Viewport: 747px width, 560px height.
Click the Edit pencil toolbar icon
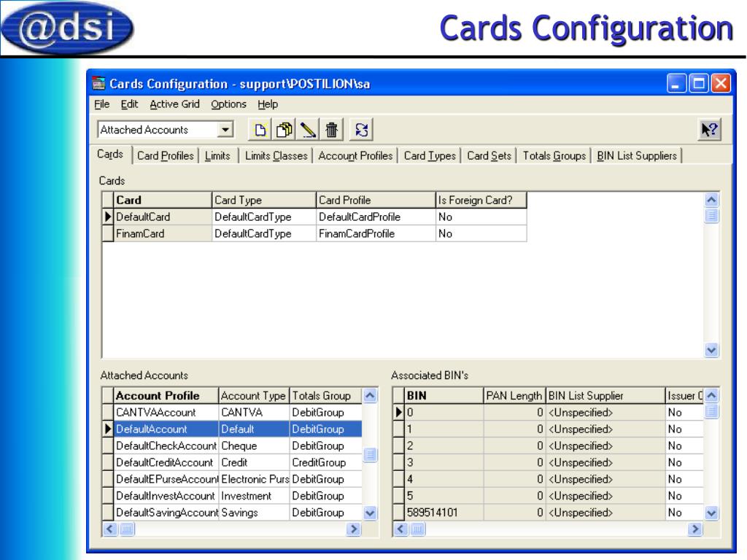pos(309,130)
